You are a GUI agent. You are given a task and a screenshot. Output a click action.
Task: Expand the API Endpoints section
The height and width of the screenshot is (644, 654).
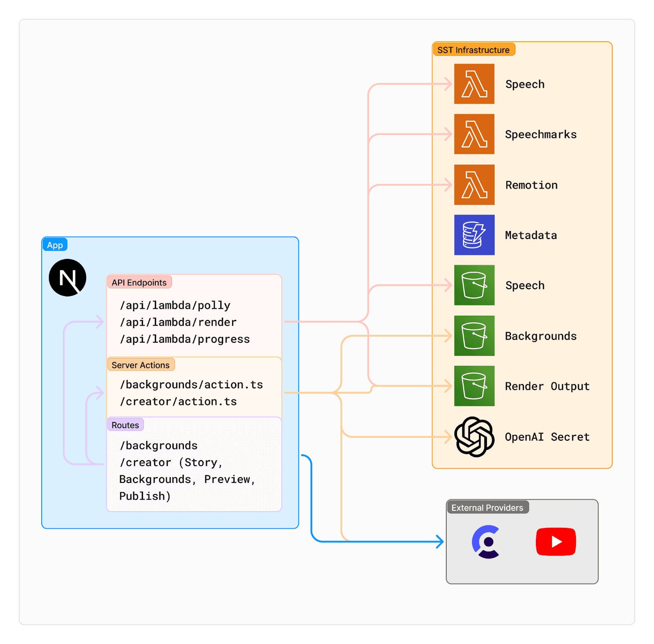coord(139,283)
